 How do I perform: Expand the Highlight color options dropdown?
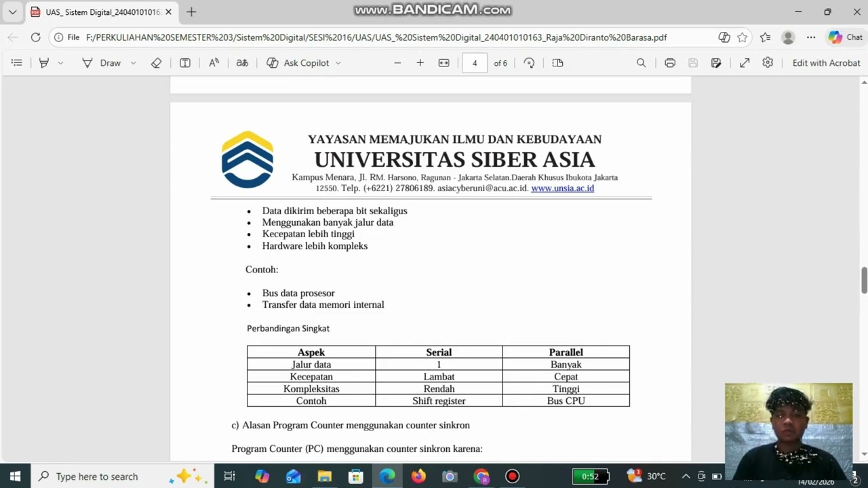click(x=60, y=63)
